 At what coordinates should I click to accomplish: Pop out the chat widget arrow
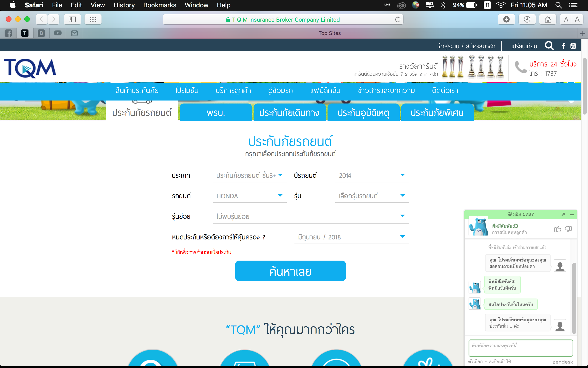563,214
